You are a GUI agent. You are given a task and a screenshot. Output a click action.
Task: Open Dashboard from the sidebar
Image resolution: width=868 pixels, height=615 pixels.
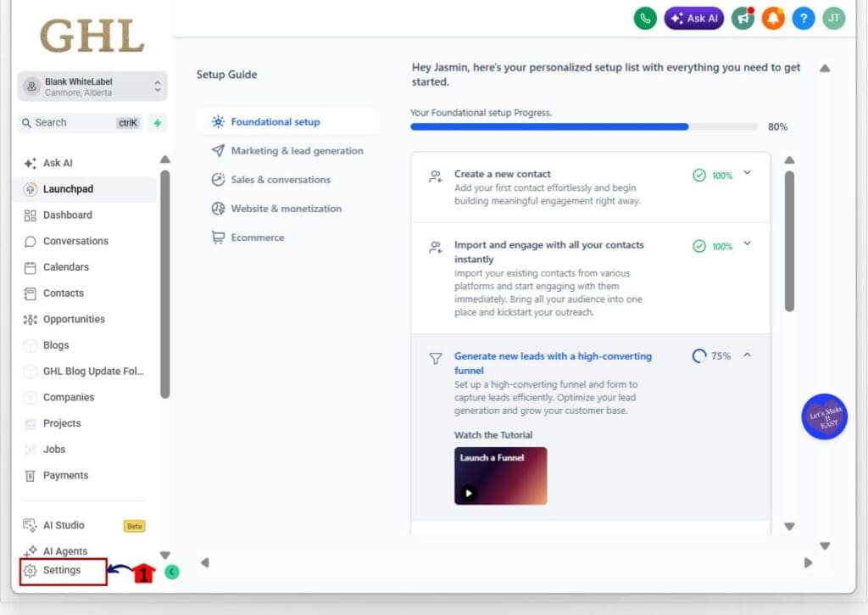point(68,215)
